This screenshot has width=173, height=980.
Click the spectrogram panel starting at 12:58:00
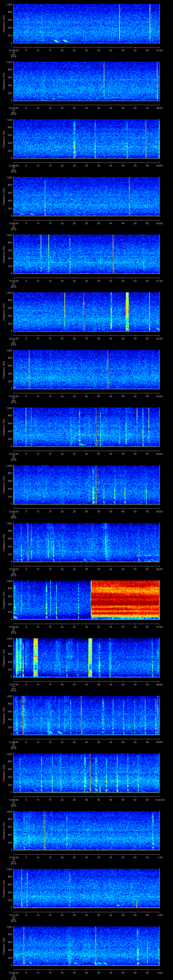(87, 715)
